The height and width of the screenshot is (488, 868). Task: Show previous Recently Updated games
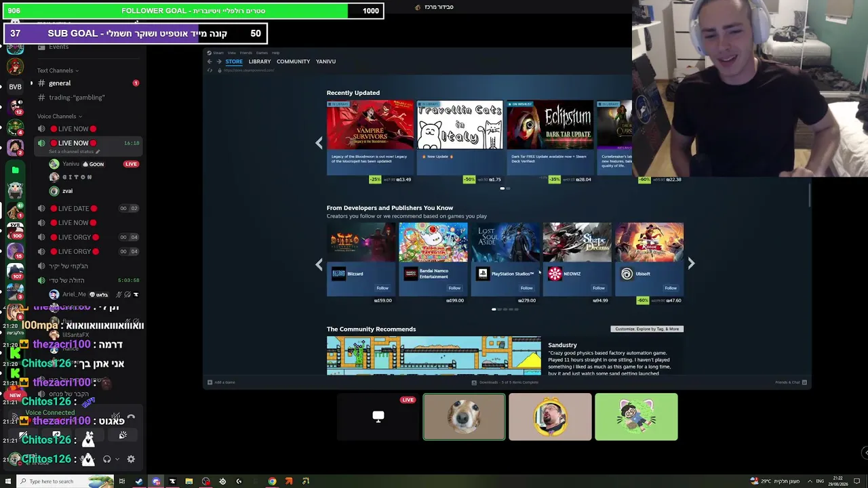[319, 143]
